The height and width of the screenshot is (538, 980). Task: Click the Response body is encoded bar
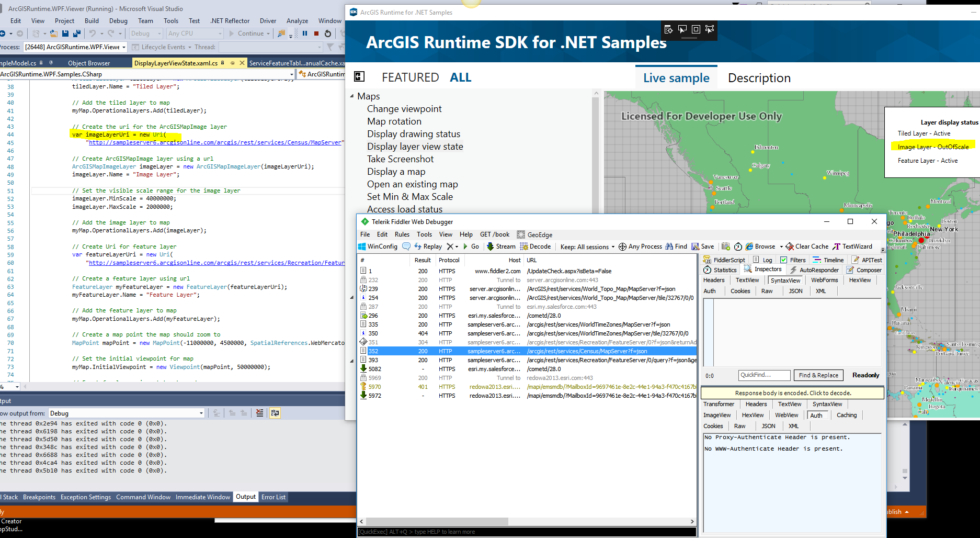[x=792, y=393]
